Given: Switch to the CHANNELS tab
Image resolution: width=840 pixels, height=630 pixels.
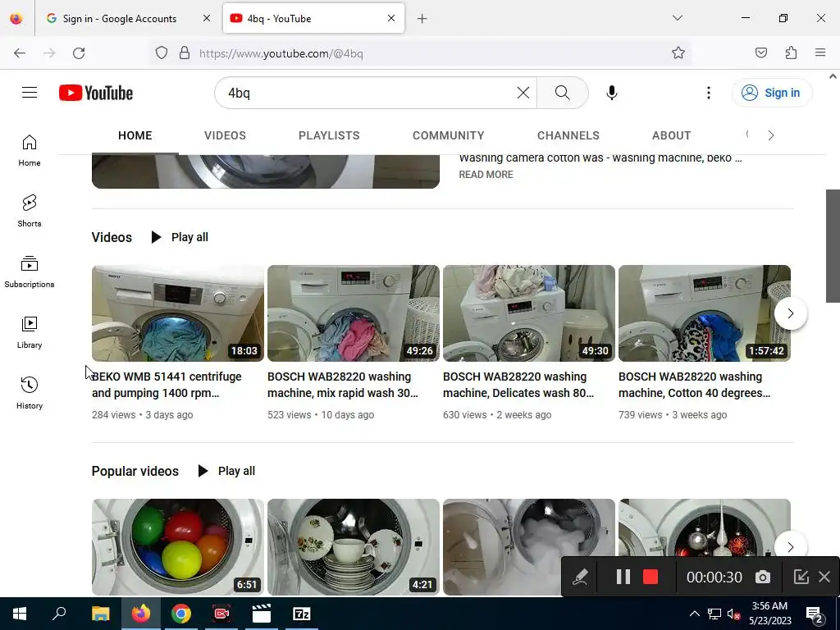Looking at the screenshot, I should click(568, 135).
